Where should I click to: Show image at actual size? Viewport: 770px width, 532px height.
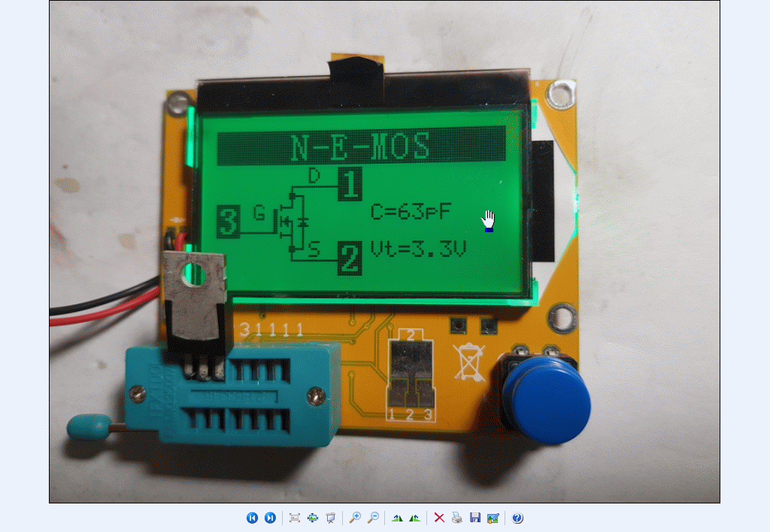click(313, 518)
